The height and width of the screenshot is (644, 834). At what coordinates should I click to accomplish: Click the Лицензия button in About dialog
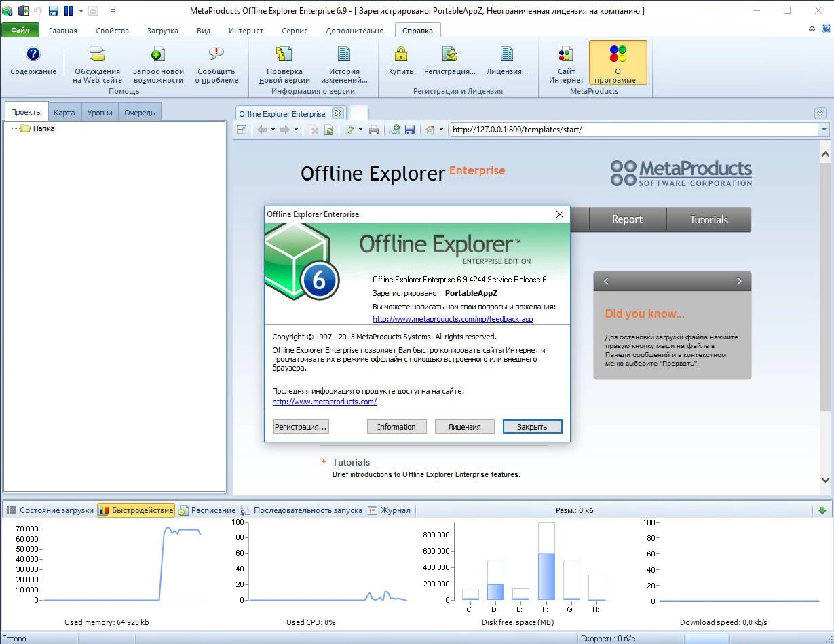(464, 427)
